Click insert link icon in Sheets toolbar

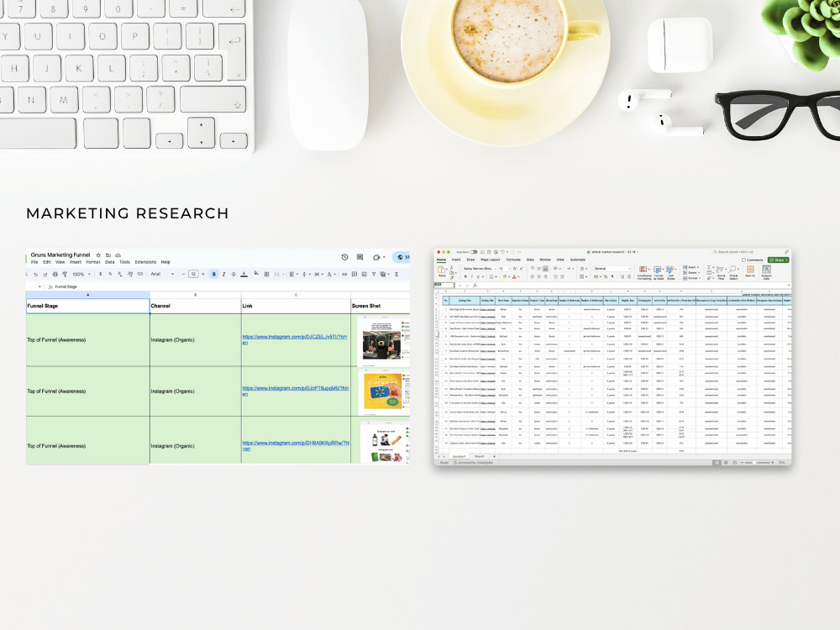[x=344, y=275]
